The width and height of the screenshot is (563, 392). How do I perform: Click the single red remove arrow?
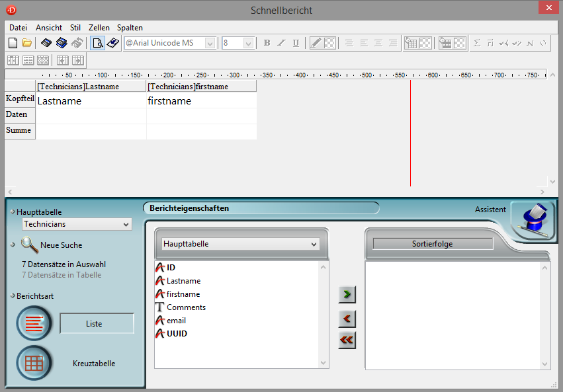pyautogui.click(x=347, y=319)
